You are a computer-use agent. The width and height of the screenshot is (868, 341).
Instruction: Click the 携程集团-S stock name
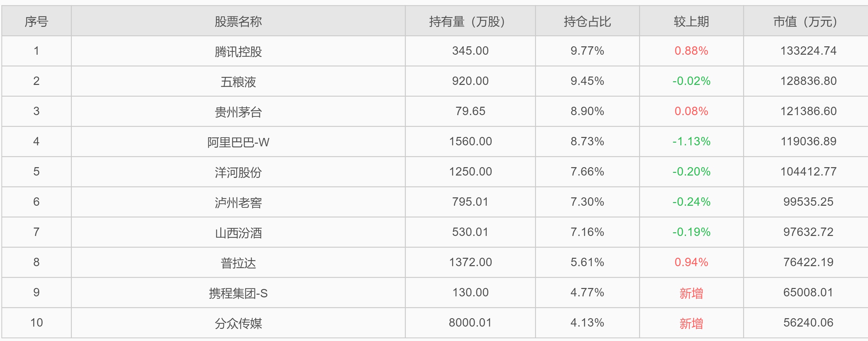point(238,293)
